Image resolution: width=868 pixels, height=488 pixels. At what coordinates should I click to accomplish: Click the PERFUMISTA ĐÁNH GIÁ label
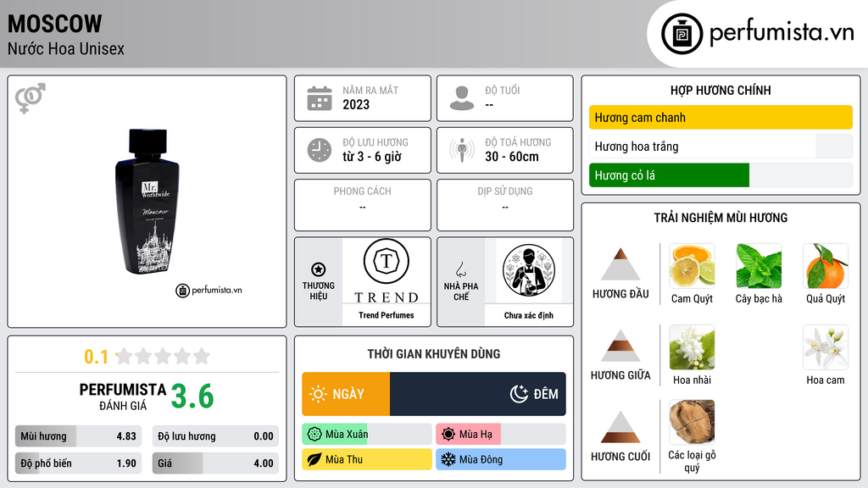[x=123, y=396]
